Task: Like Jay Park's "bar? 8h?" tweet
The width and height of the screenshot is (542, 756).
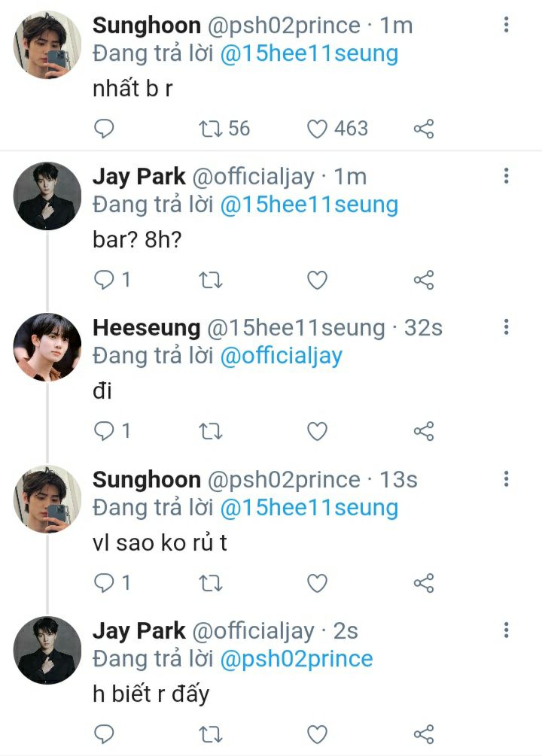Action: point(318,281)
